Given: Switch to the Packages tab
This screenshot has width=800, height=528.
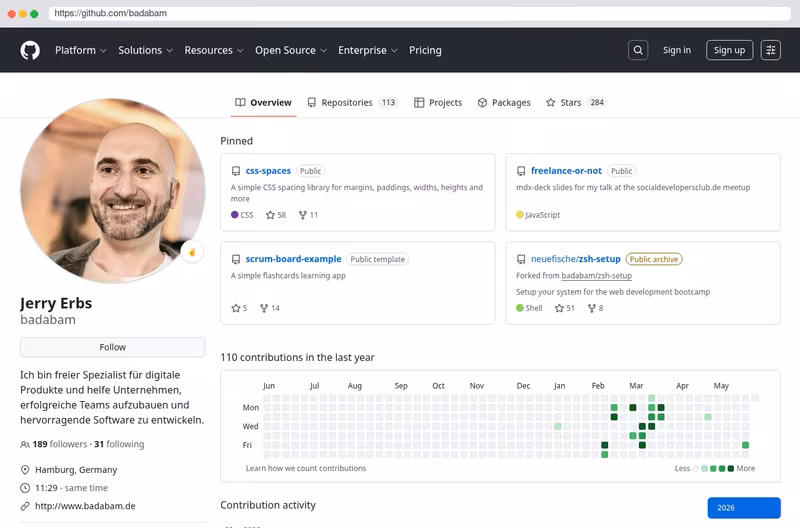Looking at the screenshot, I should point(504,103).
